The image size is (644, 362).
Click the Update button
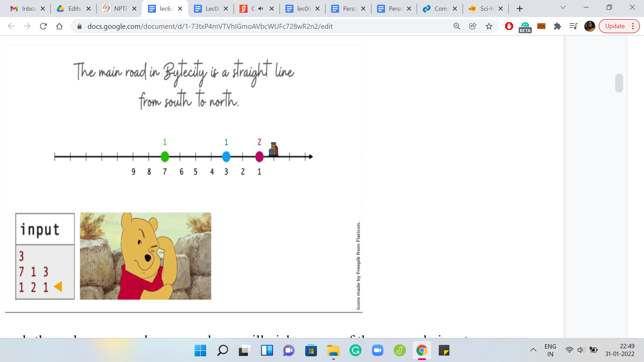pyautogui.click(x=614, y=26)
